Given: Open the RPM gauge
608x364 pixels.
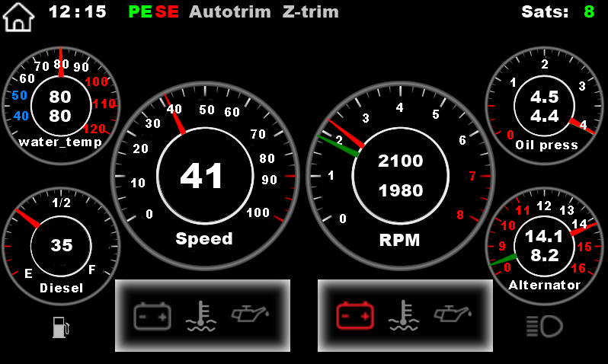Looking at the screenshot, I should (400, 176).
